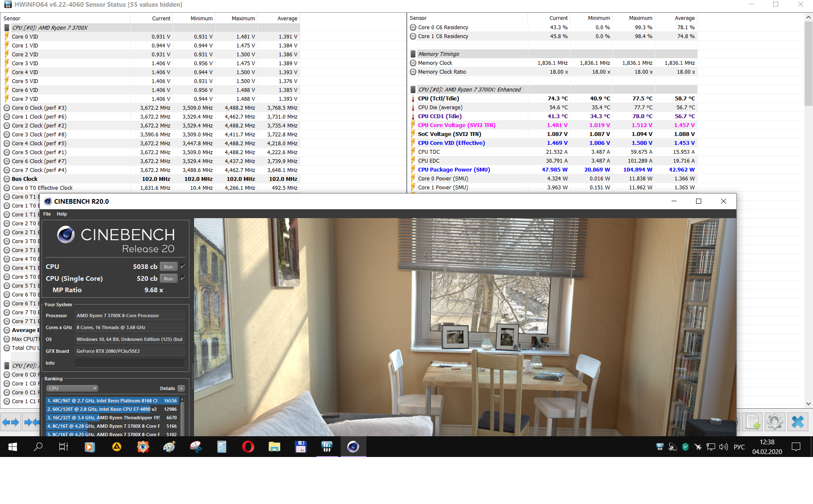The height and width of the screenshot is (504, 813).
Task: Click the expand columns arrows button in HWiNFO
Action: [x=11, y=422]
